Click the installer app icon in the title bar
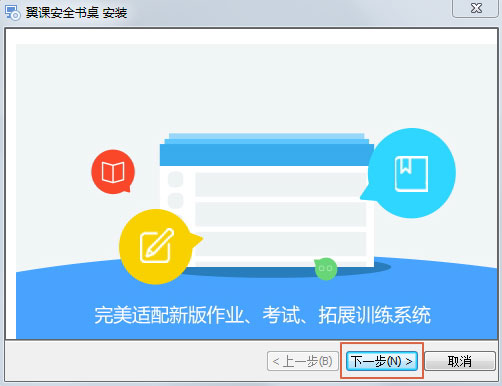The width and height of the screenshot is (502, 386). click(12, 12)
